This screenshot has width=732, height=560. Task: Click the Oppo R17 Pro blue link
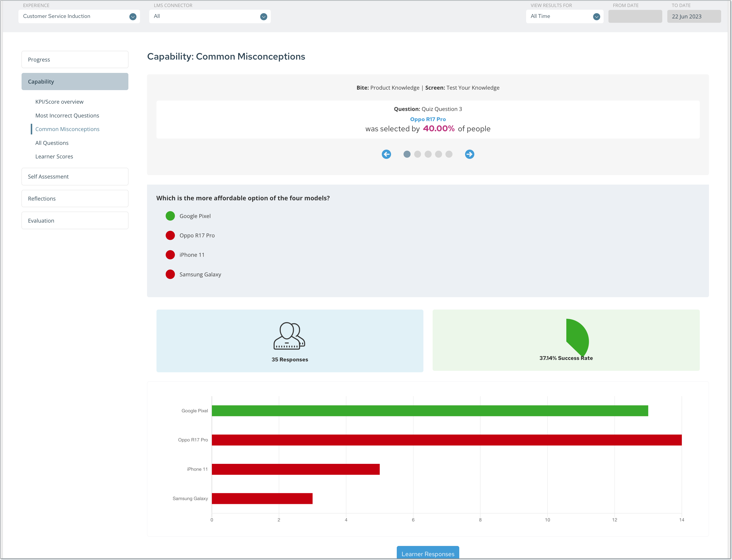[428, 119]
